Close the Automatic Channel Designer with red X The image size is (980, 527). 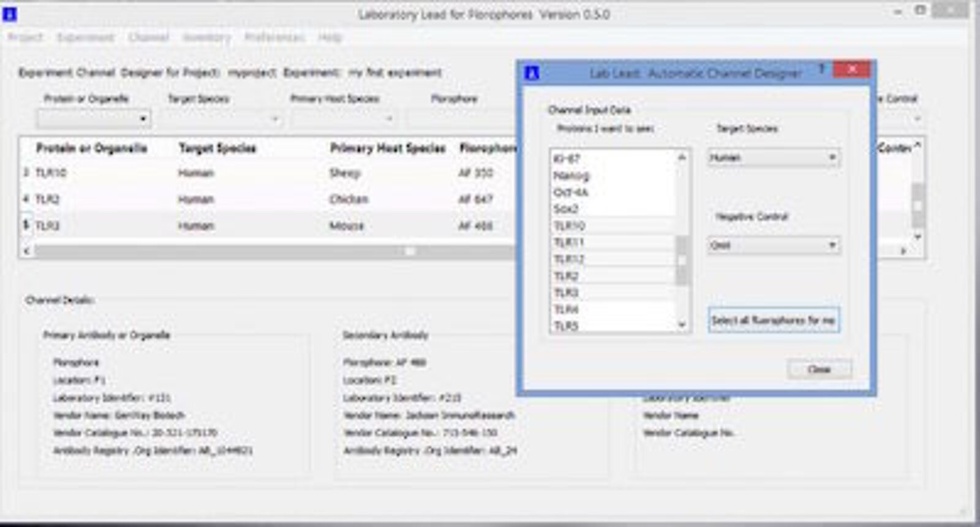tap(851, 70)
